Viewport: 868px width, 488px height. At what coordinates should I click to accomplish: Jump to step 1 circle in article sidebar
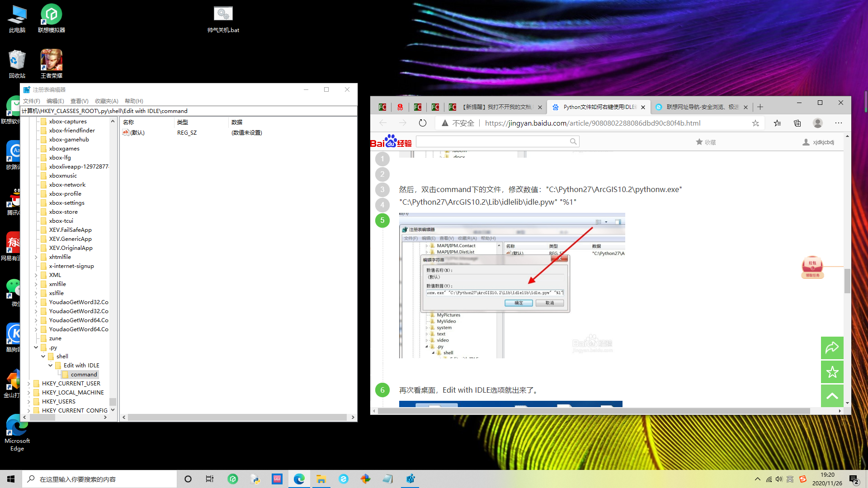coord(382,159)
